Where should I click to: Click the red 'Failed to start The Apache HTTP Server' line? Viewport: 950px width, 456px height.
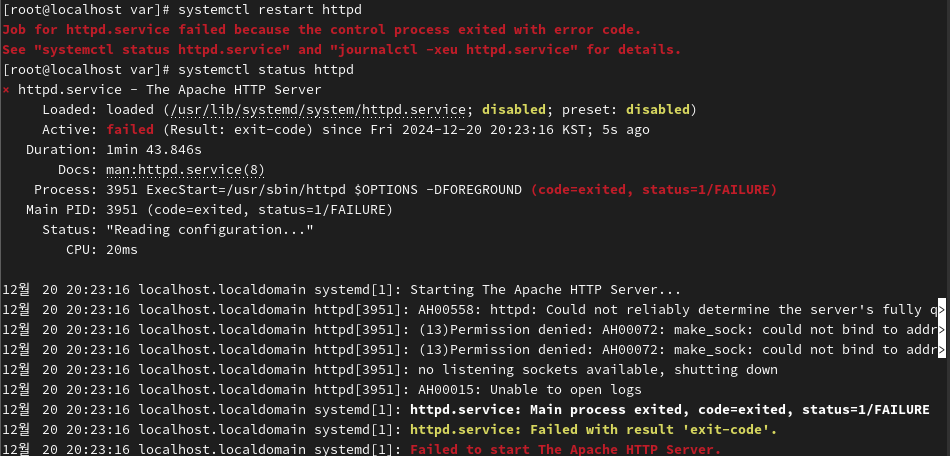pyautogui.click(x=566, y=449)
